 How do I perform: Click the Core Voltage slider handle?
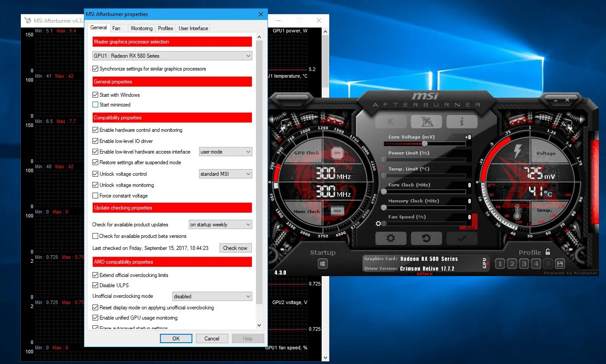(425, 144)
